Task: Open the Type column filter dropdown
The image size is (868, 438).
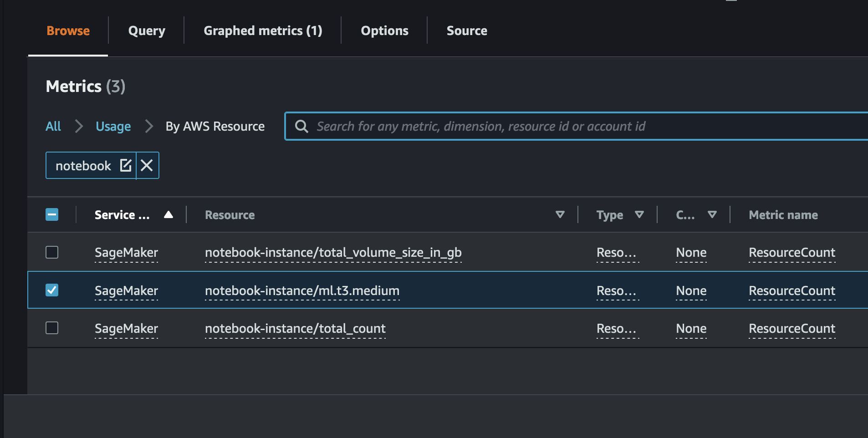Action: point(640,214)
